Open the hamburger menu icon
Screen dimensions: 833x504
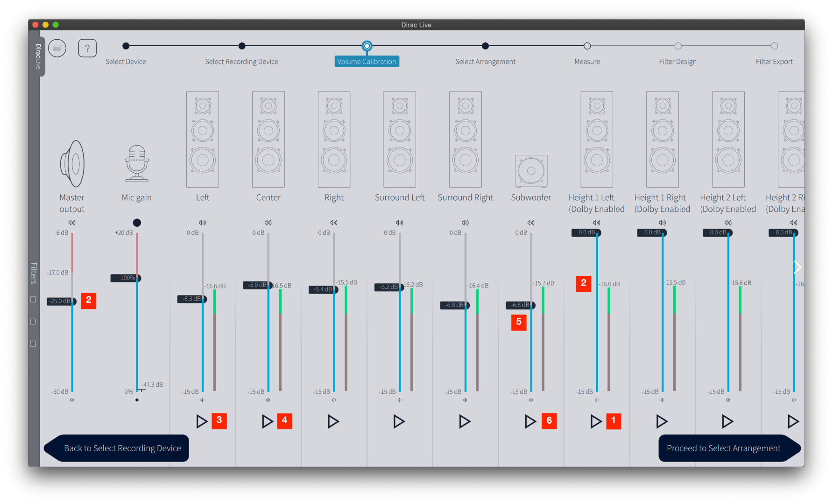pyautogui.click(x=57, y=48)
